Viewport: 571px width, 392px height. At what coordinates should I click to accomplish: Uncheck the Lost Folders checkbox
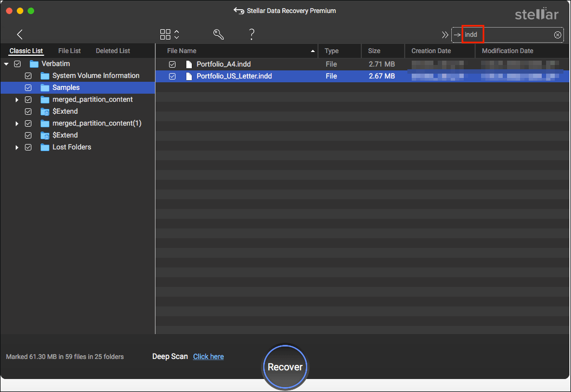pyautogui.click(x=28, y=147)
